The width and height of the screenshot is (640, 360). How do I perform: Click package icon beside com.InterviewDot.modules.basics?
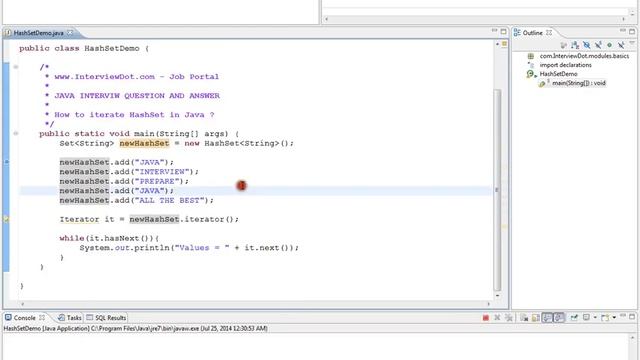(x=531, y=56)
